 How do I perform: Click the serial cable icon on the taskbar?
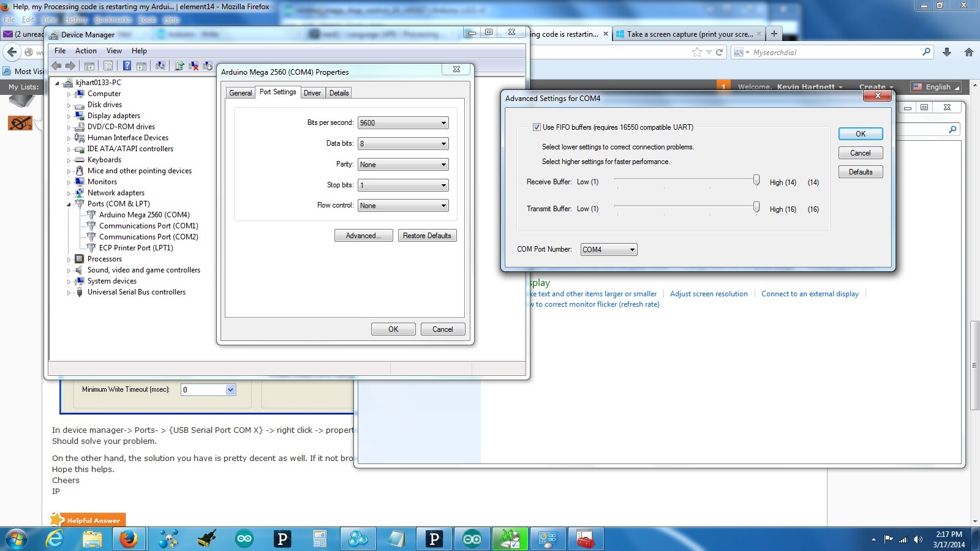coord(207,539)
